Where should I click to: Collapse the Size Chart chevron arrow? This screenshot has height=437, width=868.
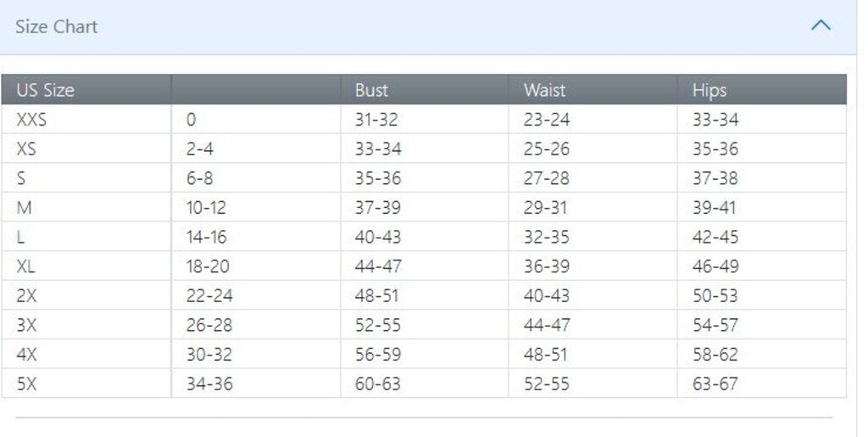[821, 25]
